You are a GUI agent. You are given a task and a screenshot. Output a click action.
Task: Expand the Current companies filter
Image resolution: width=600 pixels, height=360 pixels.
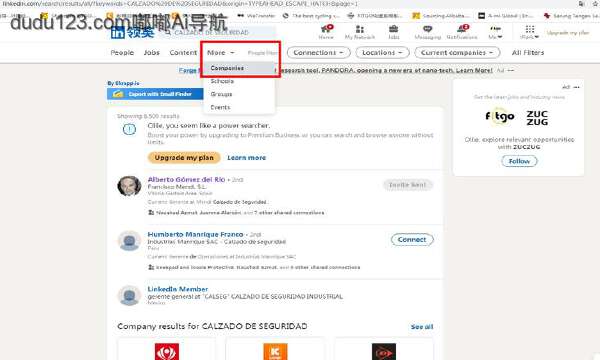tap(457, 52)
